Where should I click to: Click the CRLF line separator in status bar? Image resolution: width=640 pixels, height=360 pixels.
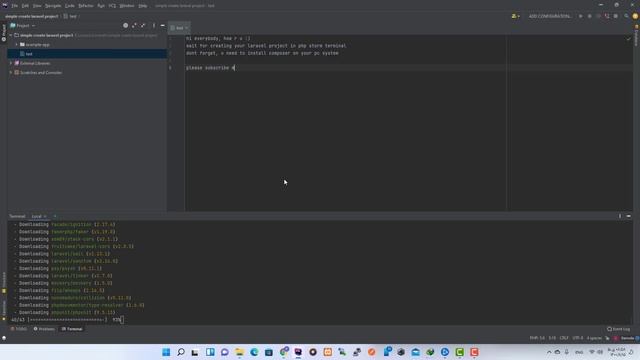tap(564, 338)
